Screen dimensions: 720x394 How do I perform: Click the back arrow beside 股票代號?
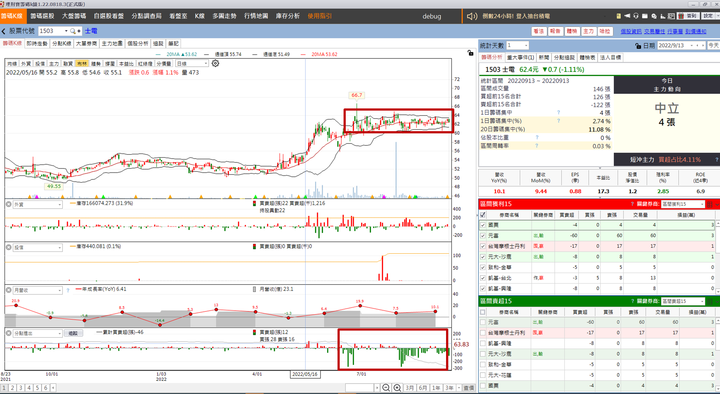(4, 31)
